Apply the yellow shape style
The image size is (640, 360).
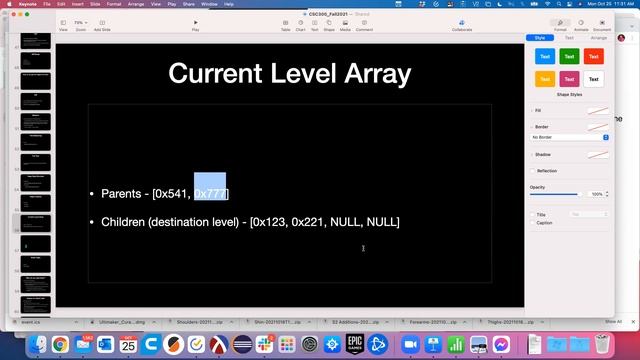pyautogui.click(x=545, y=79)
